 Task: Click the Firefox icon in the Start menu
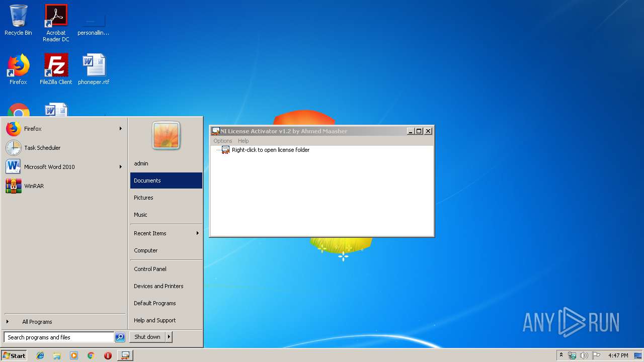click(14, 129)
